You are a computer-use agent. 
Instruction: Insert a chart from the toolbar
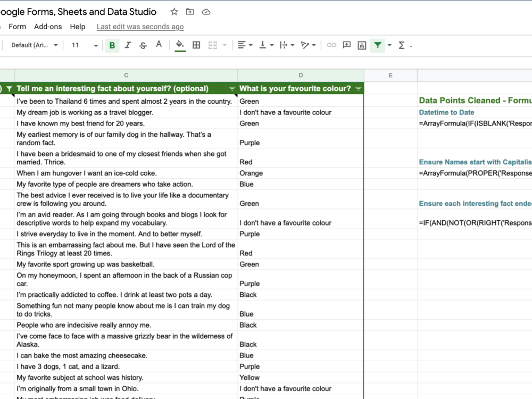361,45
